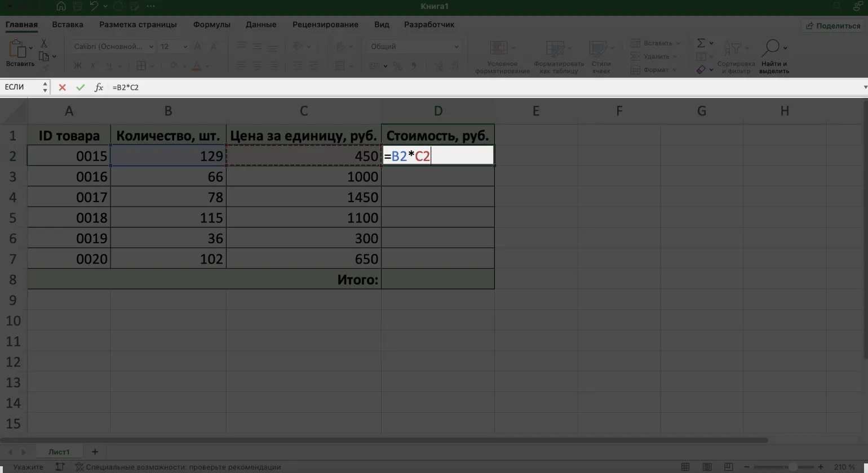Open the Формулы ribbon tab
868x473 pixels.
coord(211,25)
